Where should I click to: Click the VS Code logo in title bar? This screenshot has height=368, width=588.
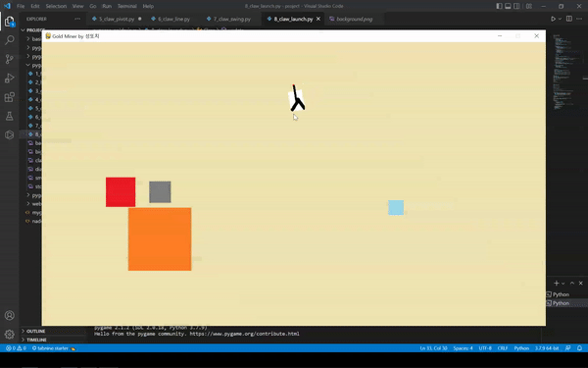click(x=7, y=6)
